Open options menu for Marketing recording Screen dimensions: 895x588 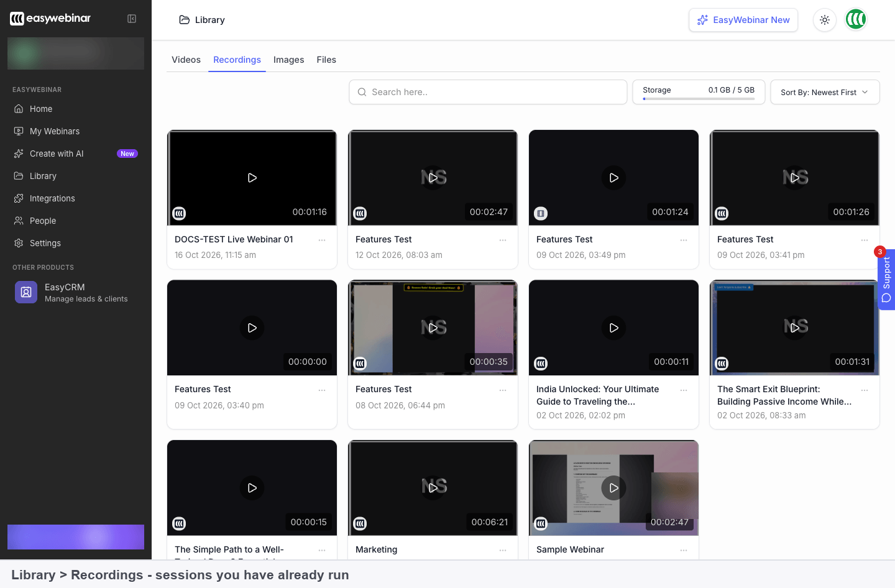pos(503,550)
